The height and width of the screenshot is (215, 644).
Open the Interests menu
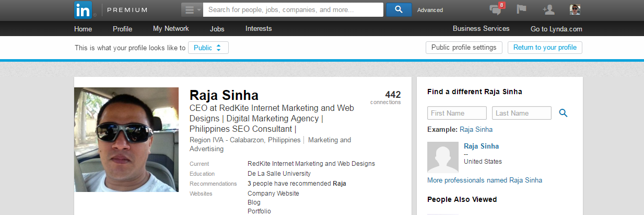pos(259,29)
